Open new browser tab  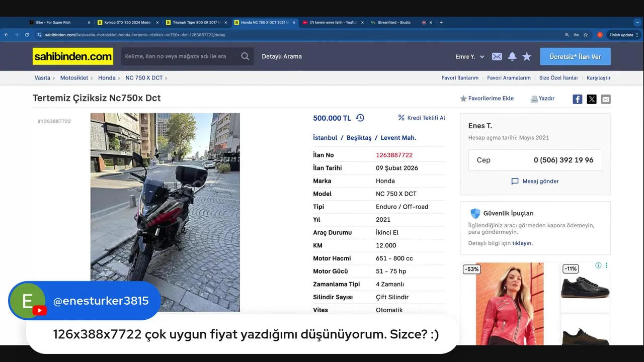[x=441, y=22]
